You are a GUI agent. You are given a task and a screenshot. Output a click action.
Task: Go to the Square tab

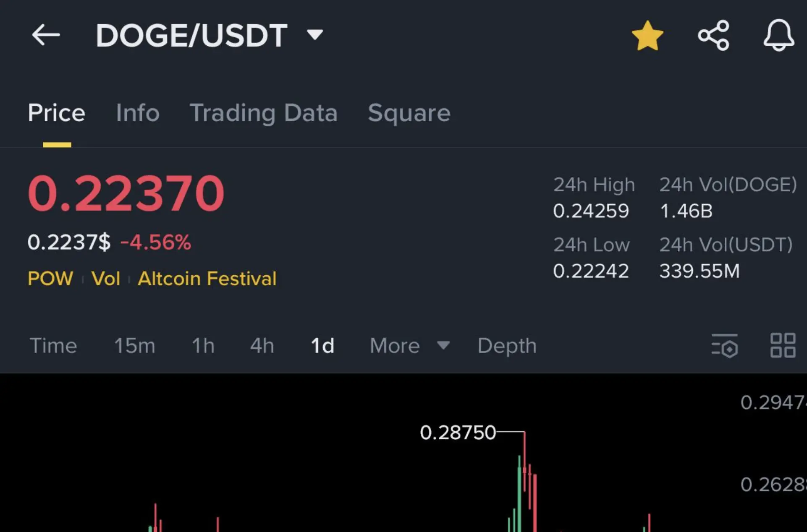tap(409, 113)
